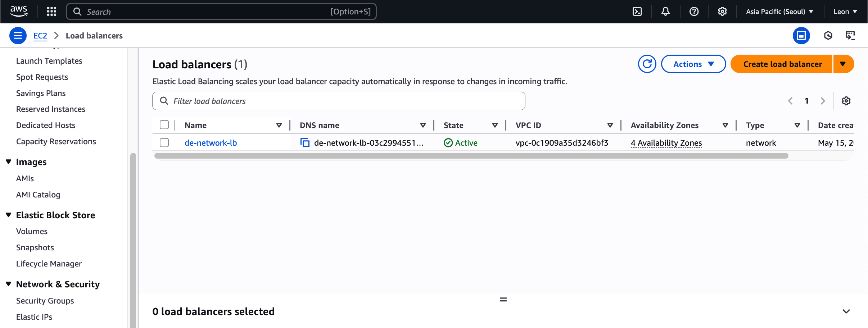Launch CloudShell from top bar
The width and height of the screenshot is (868, 328).
[x=637, y=12]
